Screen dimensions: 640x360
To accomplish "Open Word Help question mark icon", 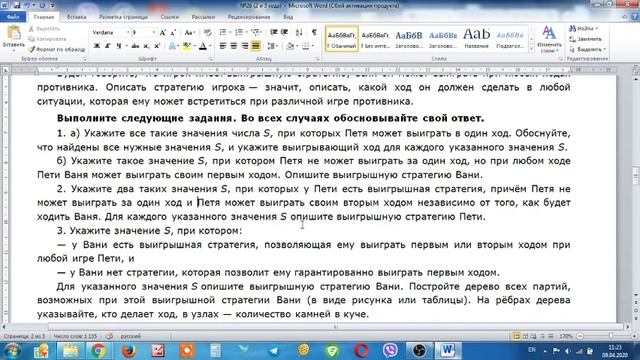I will [x=635, y=17].
